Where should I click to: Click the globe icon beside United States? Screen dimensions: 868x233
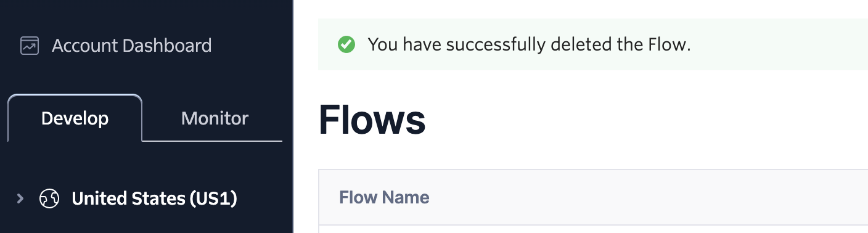[x=49, y=198]
